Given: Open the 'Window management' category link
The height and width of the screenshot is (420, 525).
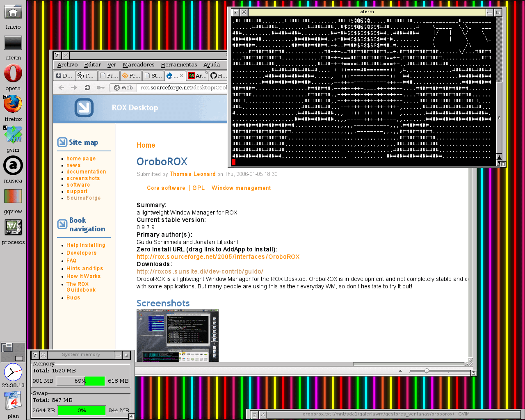Looking at the screenshot, I should 241,188.
